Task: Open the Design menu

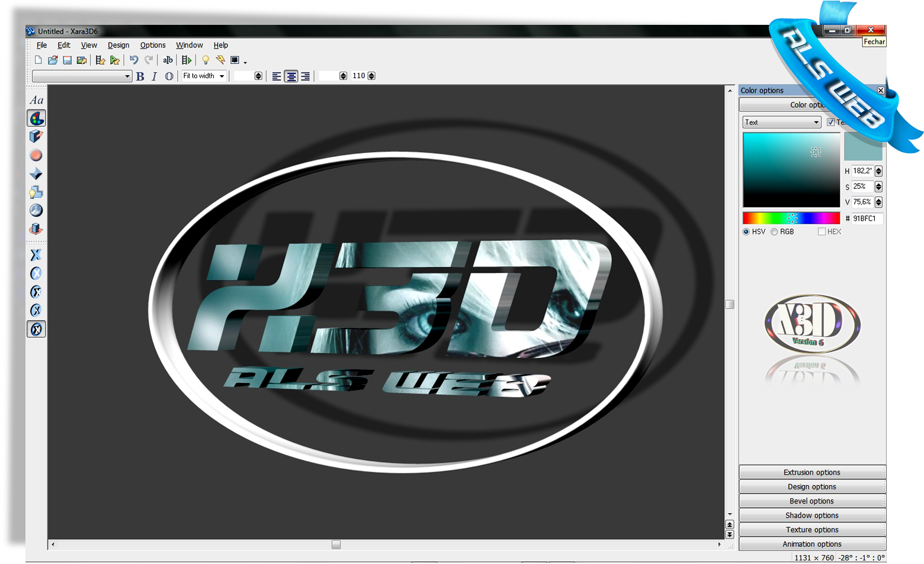Action: [118, 45]
